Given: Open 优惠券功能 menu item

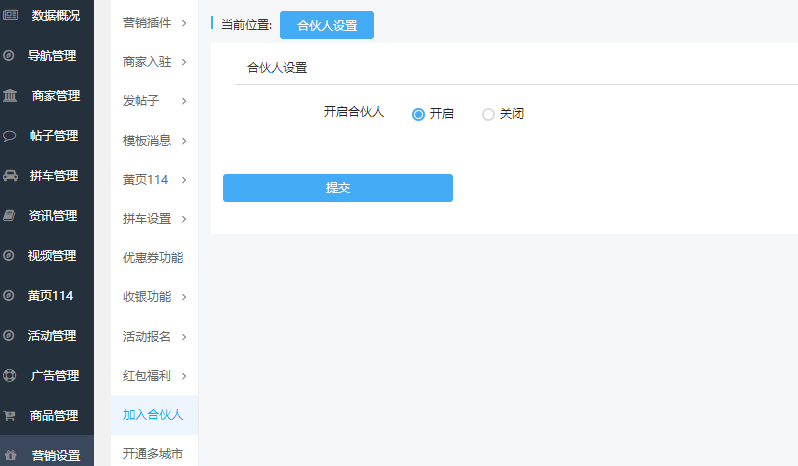Looking at the screenshot, I should pos(154,257).
